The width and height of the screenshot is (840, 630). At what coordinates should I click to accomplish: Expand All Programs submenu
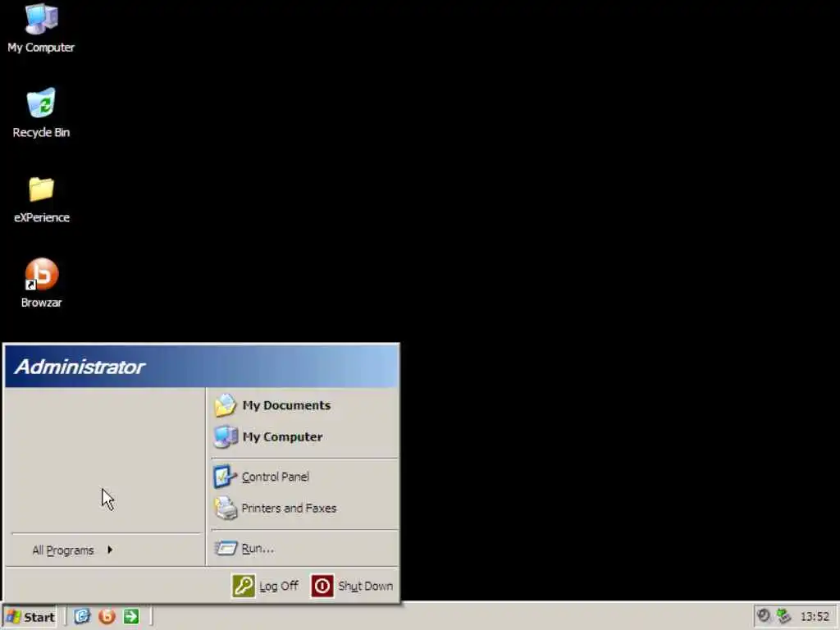click(x=73, y=550)
